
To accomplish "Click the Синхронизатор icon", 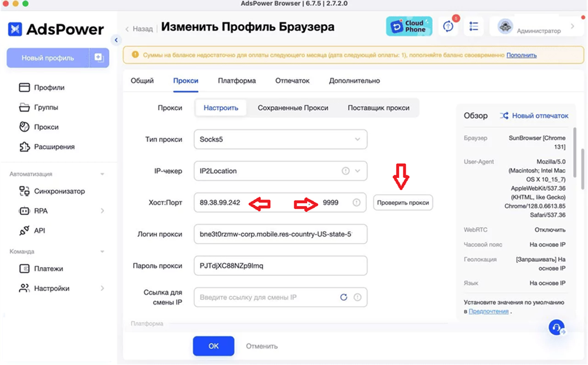I will click(x=25, y=191).
